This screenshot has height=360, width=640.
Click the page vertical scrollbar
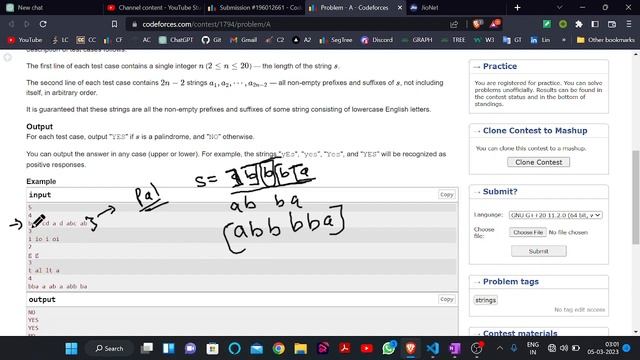tap(636, 197)
